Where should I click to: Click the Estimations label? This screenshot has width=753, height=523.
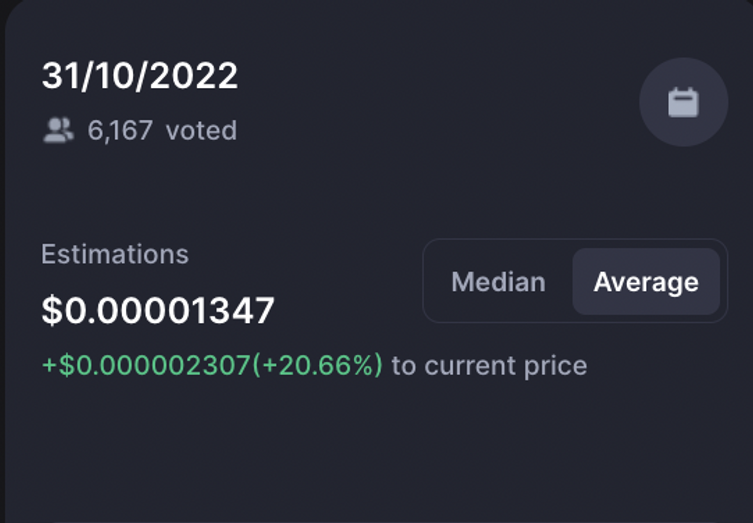coord(115,254)
